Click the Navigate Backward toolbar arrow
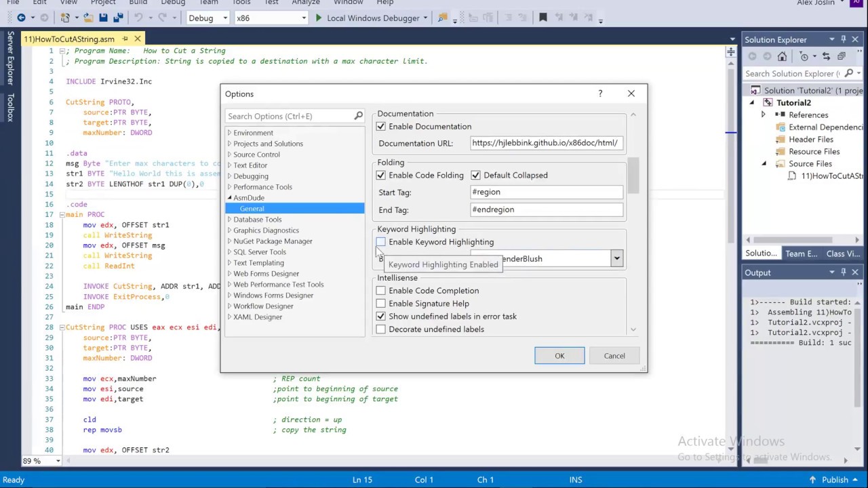 [x=21, y=18]
